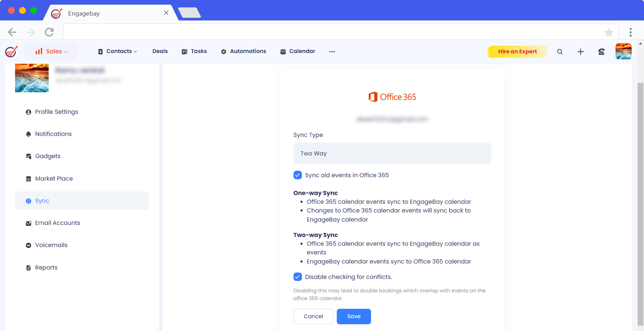Open search with the magnifier icon
Image resolution: width=644 pixels, height=331 pixels.
(x=560, y=52)
